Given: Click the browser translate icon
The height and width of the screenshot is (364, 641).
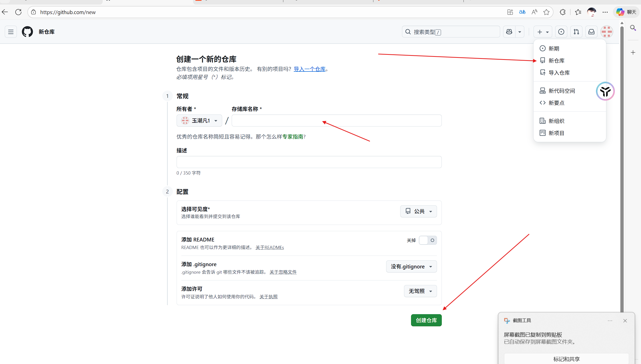Looking at the screenshot, I should 522,12.
